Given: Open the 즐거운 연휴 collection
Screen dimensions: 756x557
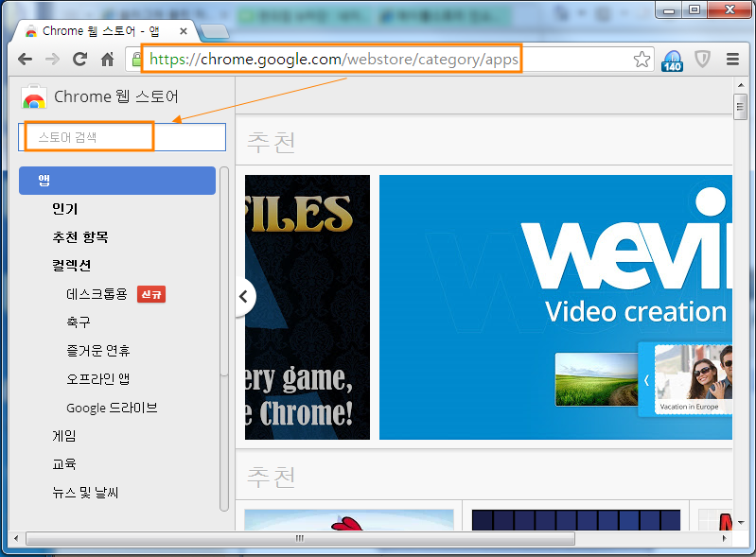Looking at the screenshot, I should tap(98, 350).
